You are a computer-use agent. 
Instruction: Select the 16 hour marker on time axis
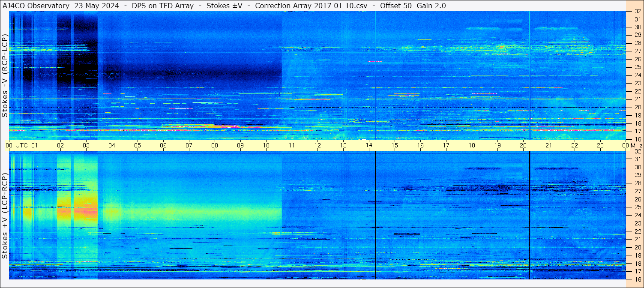420,145
